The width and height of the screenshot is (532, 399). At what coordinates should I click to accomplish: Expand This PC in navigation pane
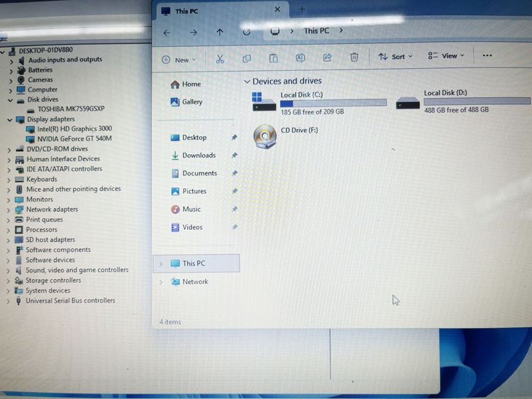click(161, 264)
